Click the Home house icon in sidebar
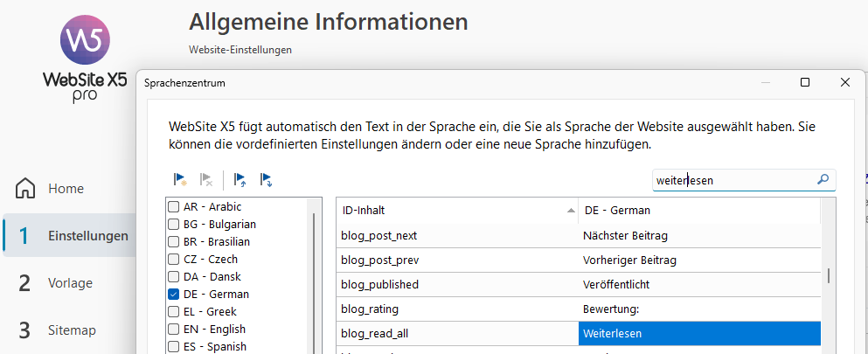 coord(26,189)
